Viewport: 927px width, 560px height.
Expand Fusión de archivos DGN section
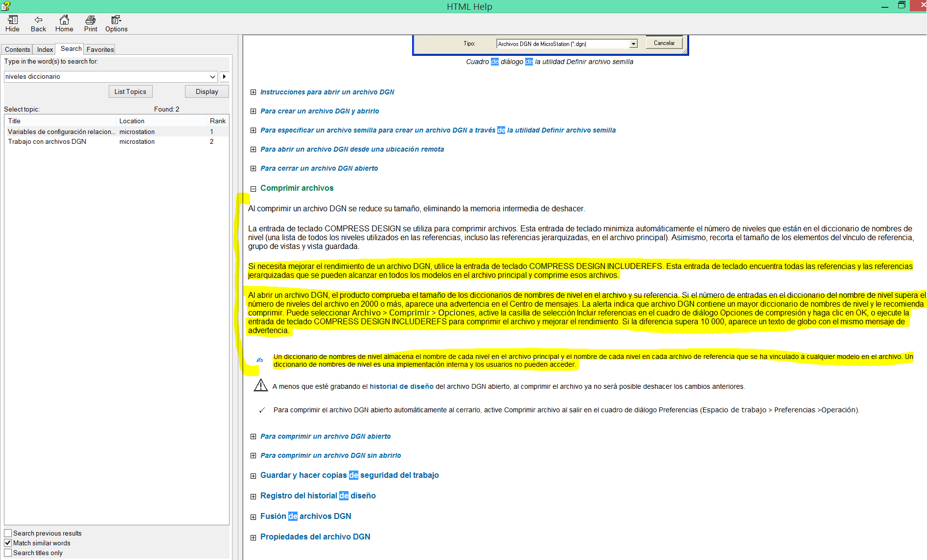point(253,517)
